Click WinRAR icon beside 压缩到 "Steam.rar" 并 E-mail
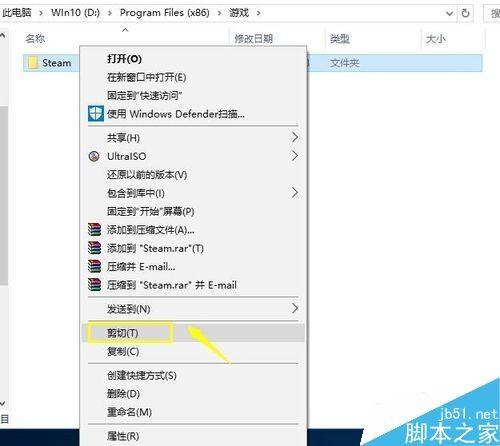This screenshot has height=446, width=500. point(94,285)
